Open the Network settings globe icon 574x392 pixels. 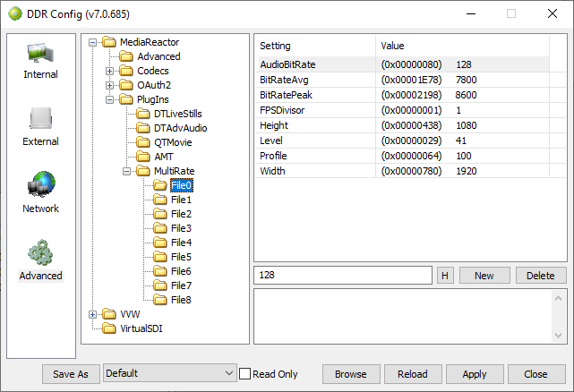point(41,184)
